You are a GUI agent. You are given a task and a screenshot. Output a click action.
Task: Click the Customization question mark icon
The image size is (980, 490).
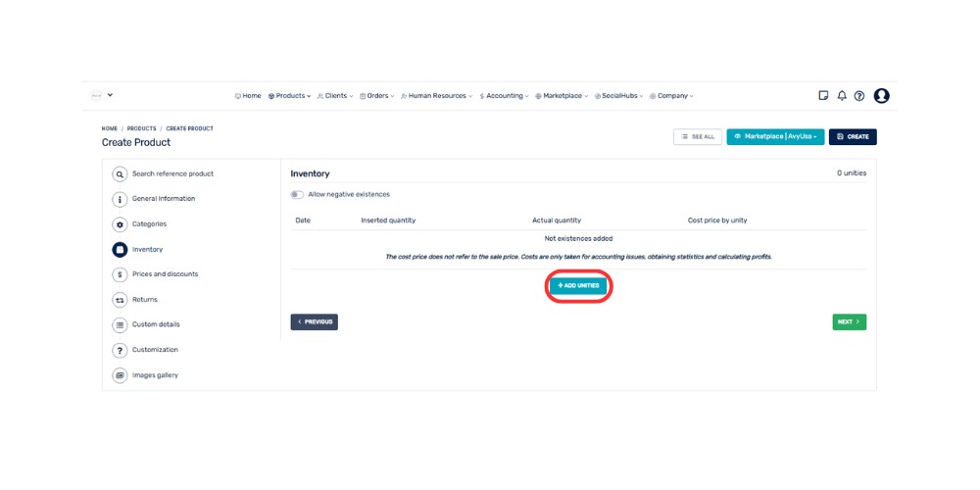pyautogui.click(x=120, y=350)
